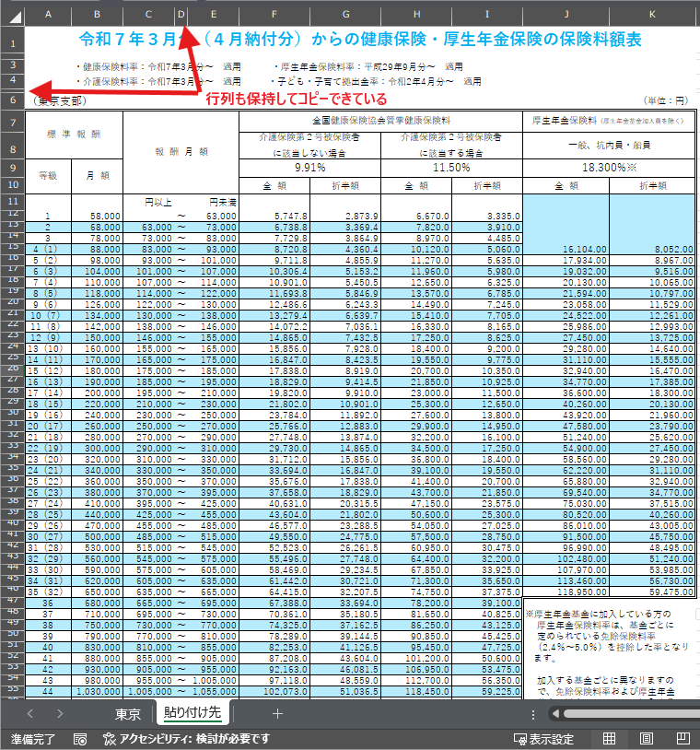The image size is (700, 750).
Task: Click cell with value 59,475.00
Action: tap(652, 592)
